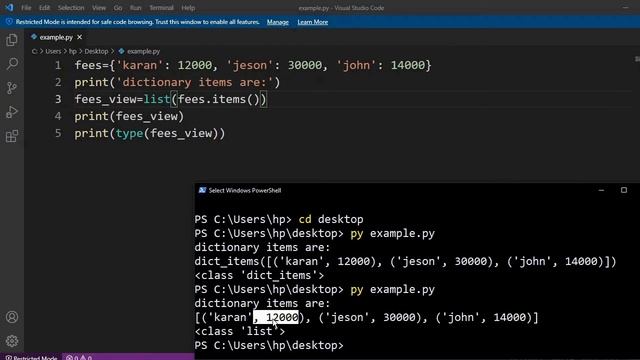Open the Explorer view in the activity bar
Image resolution: width=640 pixels, height=360 pixels.
[12, 40]
